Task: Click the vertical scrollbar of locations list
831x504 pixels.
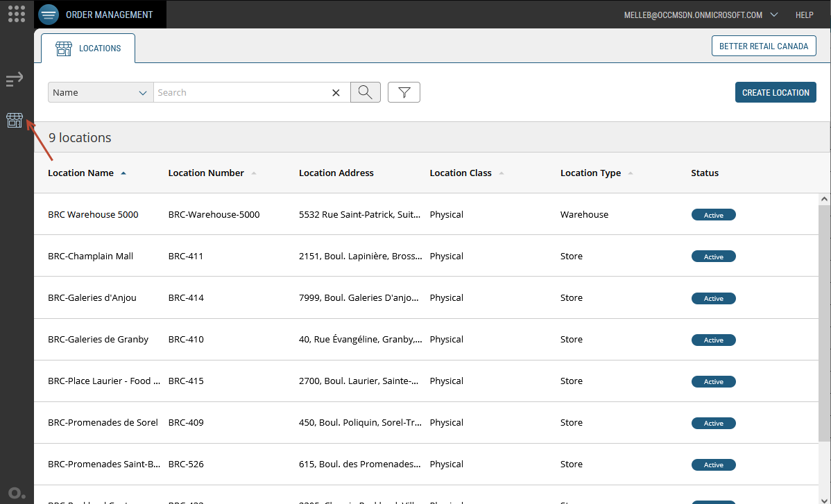Action: [x=824, y=319]
